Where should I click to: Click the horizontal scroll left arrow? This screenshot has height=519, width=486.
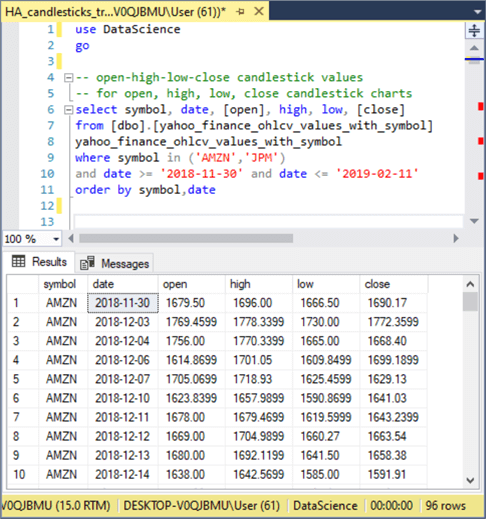(x=71, y=239)
